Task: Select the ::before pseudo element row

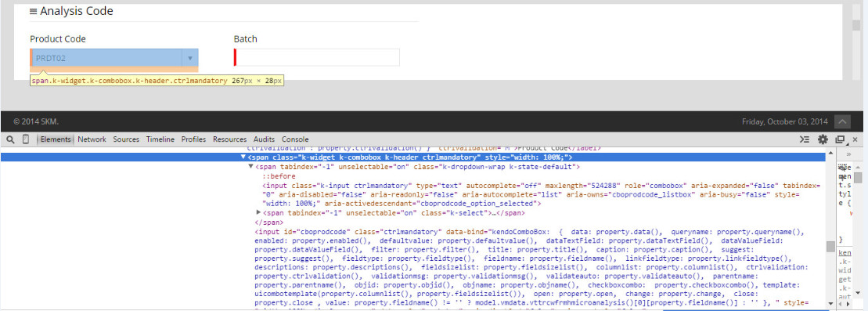Action: (x=279, y=176)
